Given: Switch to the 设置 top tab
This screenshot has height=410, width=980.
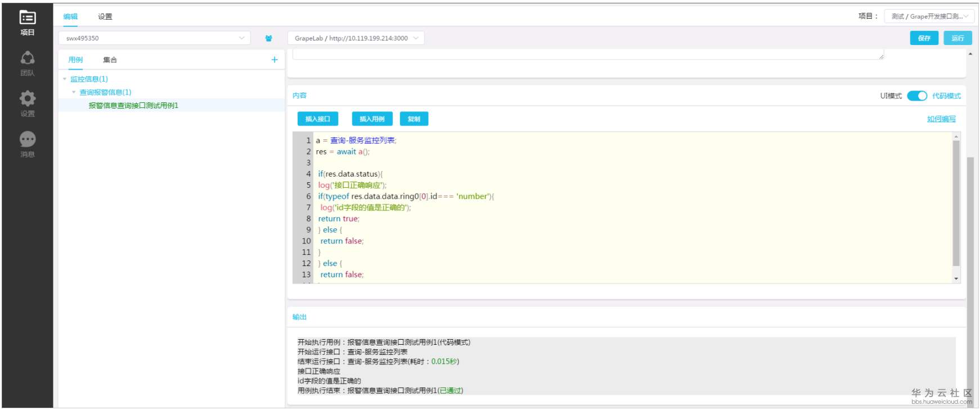Looking at the screenshot, I should pos(105,16).
